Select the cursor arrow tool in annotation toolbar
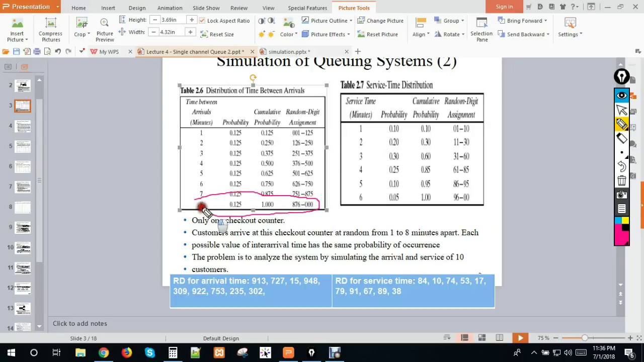Image resolution: width=644 pixels, height=362 pixels. coord(622,110)
